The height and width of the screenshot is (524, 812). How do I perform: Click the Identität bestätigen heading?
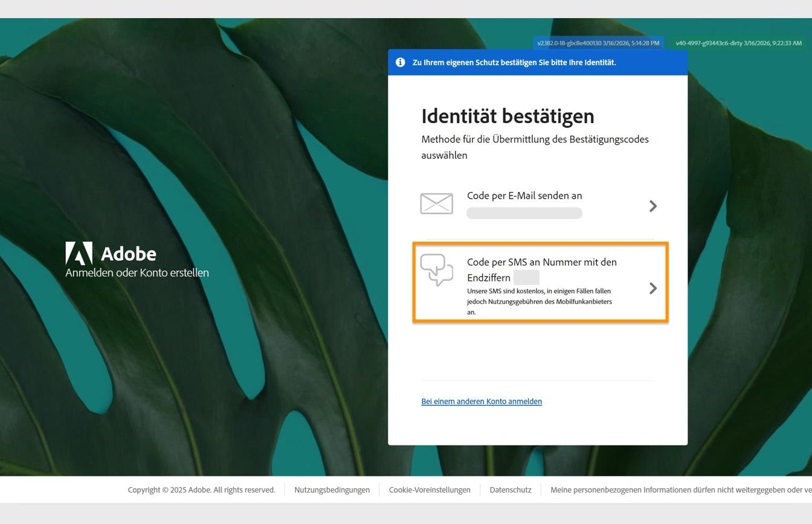[508, 116]
